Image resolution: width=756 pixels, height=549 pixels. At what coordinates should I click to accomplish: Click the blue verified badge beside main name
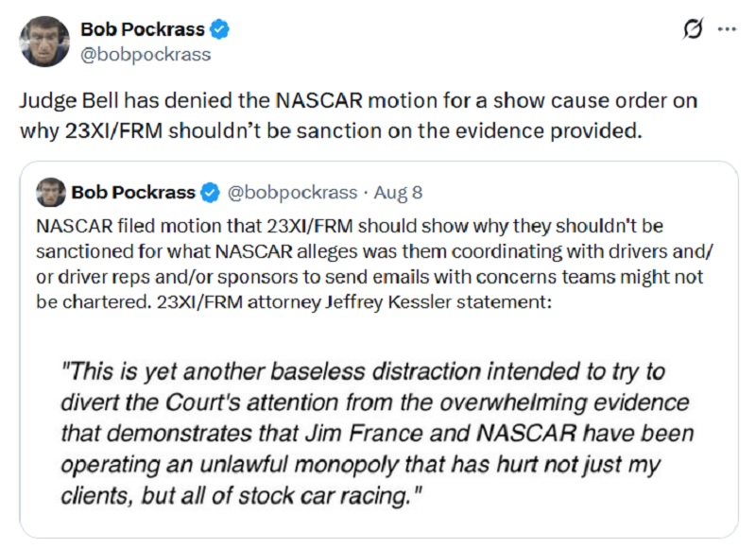(219, 29)
